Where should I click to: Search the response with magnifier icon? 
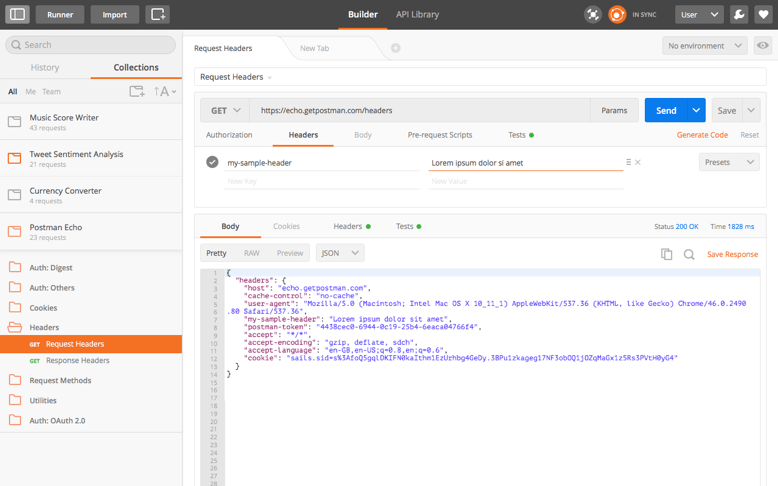[x=689, y=254]
